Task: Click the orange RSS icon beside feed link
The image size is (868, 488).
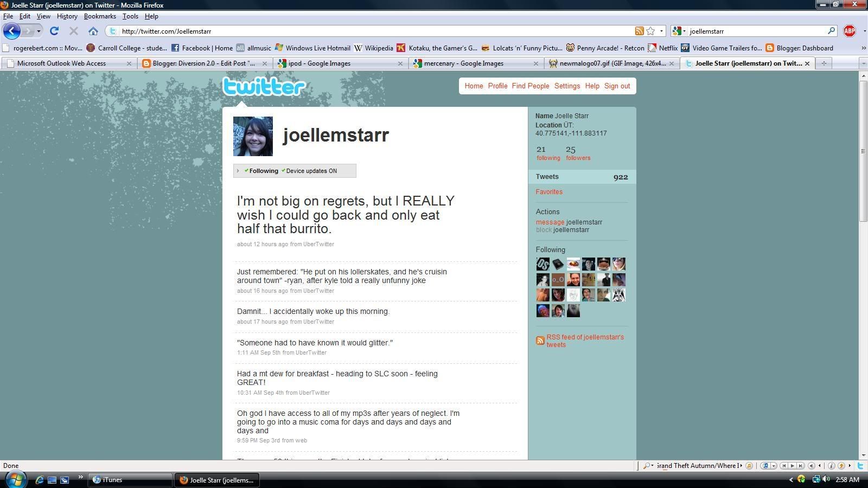Action: pyautogui.click(x=540, y=341)
